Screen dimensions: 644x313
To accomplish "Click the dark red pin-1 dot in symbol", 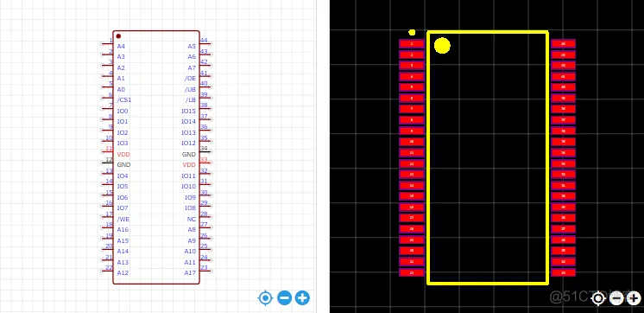I will tap(118, 36).
